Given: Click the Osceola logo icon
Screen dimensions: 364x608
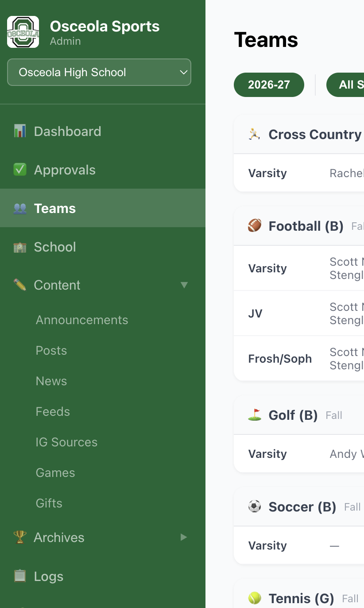Looking at the screenshot, I should pos(23,32).
